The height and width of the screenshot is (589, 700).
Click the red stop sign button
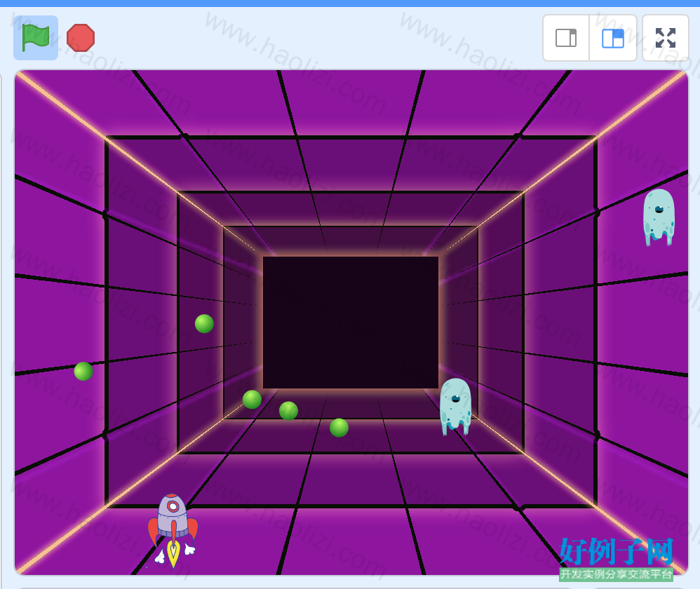point(81,38)
